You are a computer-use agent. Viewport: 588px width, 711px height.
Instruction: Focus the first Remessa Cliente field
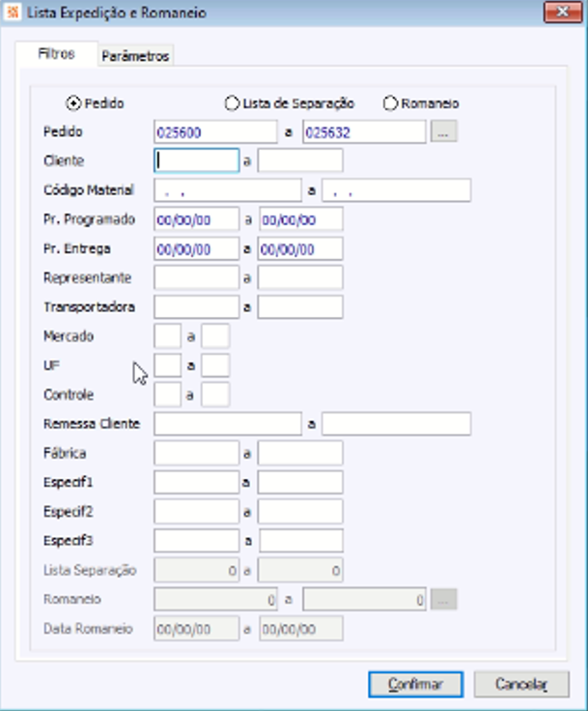tap(227, 424)
